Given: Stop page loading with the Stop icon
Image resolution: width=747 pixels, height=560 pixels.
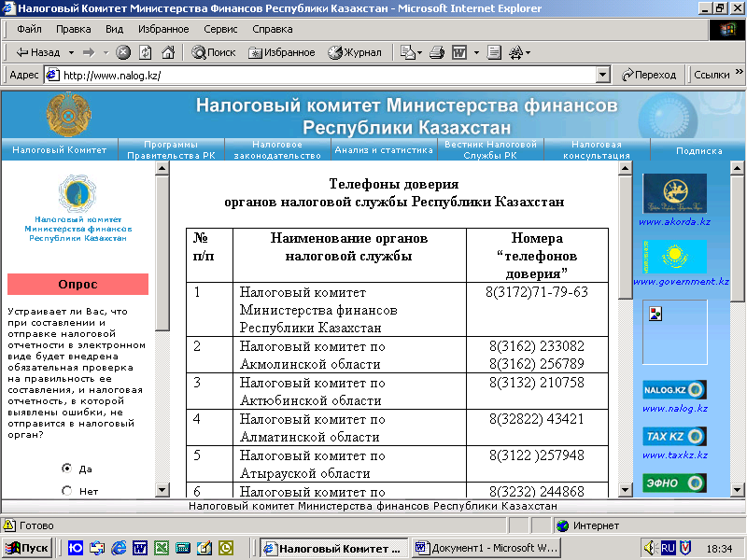Looking at the screenshot, I should (x=123, y=52).
